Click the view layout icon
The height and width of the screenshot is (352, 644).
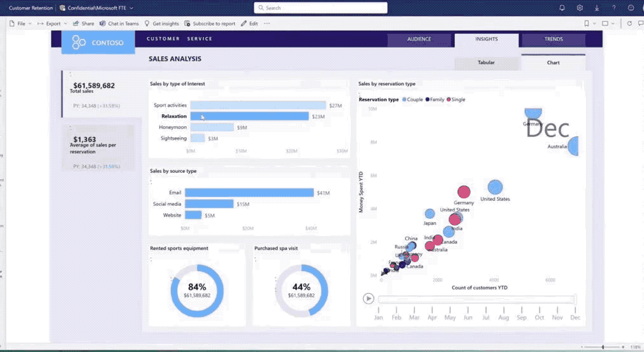pyautogui.click(x=605, y=24)
